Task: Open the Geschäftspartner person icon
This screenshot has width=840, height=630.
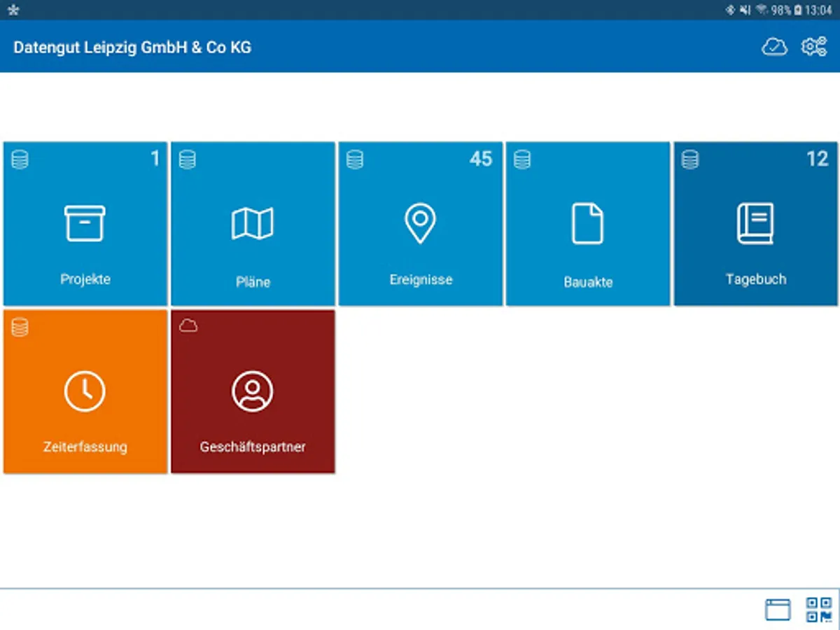Action: [x=253, y=391]
